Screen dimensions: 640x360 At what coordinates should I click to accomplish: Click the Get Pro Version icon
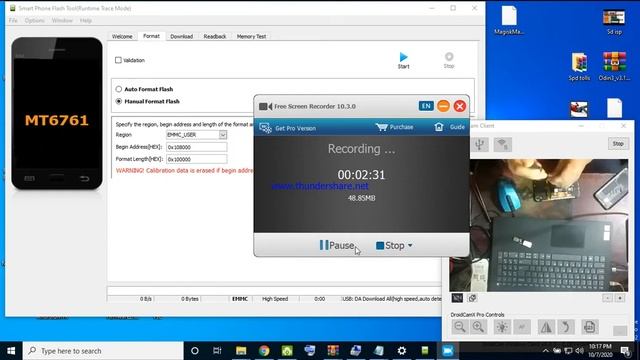tap(265, 128)
